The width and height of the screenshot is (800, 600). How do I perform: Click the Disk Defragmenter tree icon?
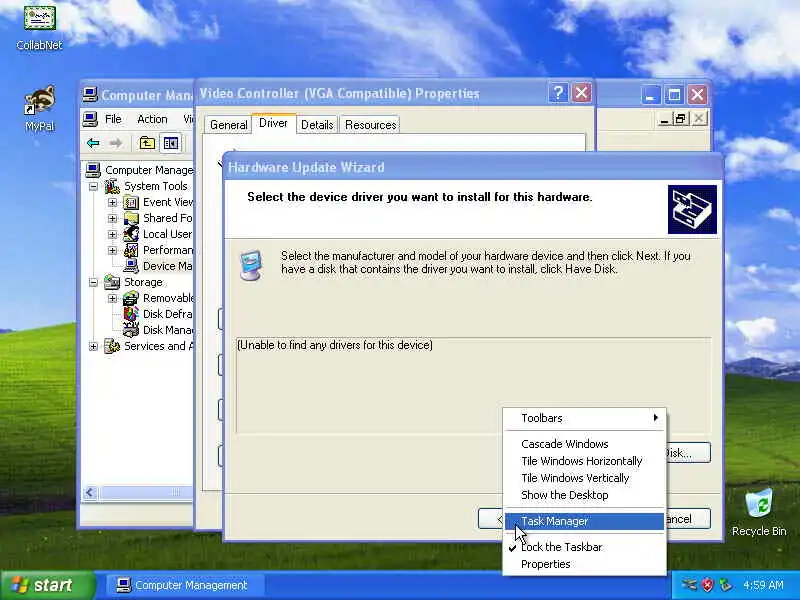(x=131, y=314)
